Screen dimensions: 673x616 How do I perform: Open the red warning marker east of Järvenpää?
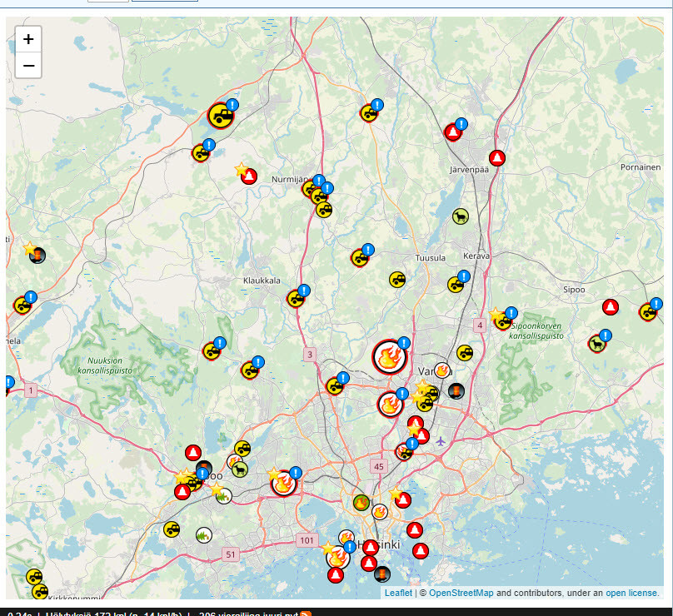pos(497,157)
